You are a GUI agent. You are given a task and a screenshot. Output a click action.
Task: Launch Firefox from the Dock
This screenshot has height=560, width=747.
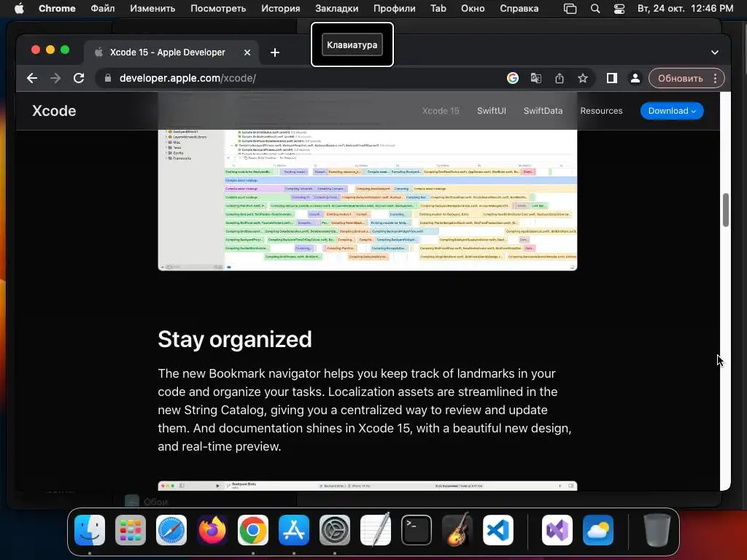tap(212, 530)
